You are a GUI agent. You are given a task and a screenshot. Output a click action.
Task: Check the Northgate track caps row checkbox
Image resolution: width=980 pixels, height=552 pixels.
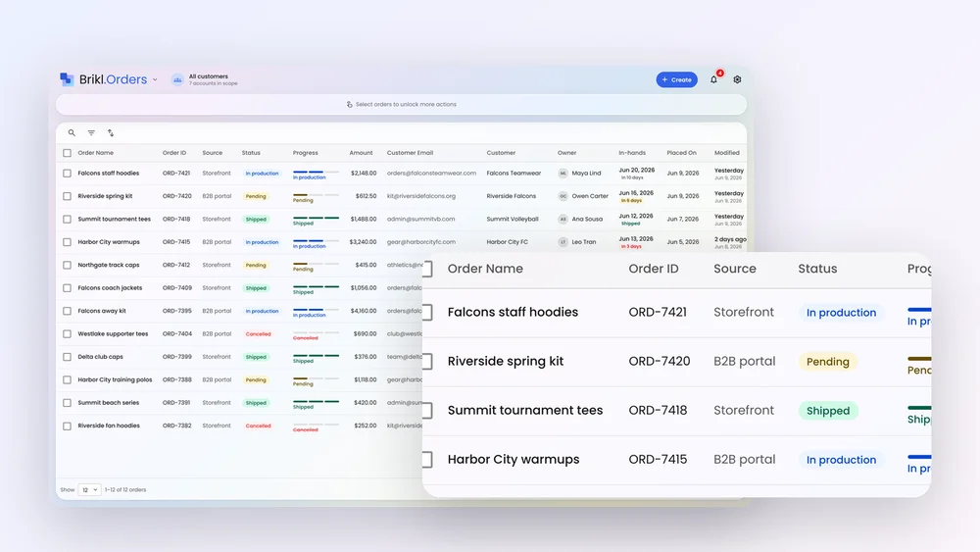point(67,265)
